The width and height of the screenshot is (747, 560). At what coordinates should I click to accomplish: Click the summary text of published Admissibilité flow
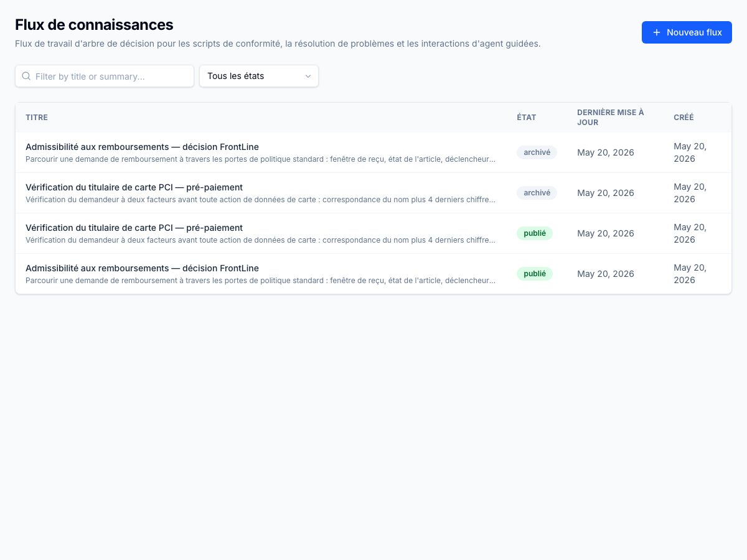(x=261, y=281)
